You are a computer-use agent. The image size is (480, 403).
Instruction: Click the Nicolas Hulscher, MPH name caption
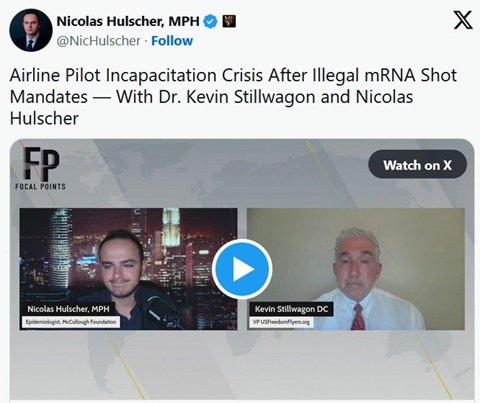(68, 309)
